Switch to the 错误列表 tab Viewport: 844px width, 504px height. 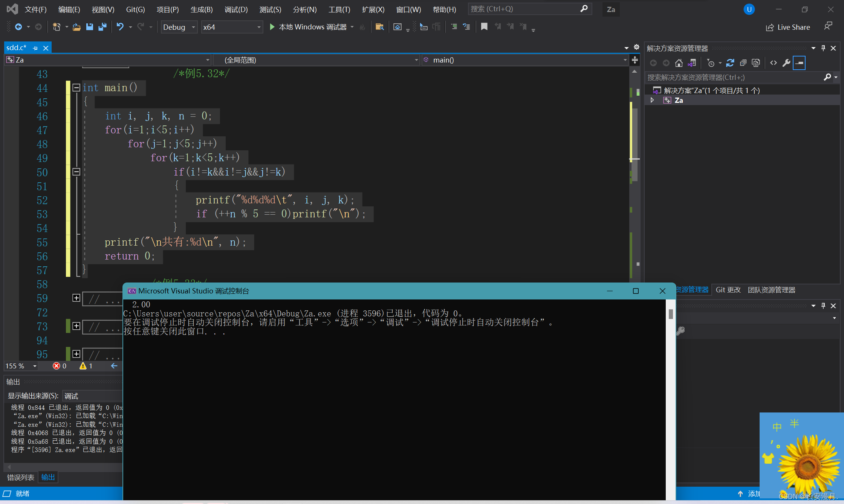coord(20,477)
